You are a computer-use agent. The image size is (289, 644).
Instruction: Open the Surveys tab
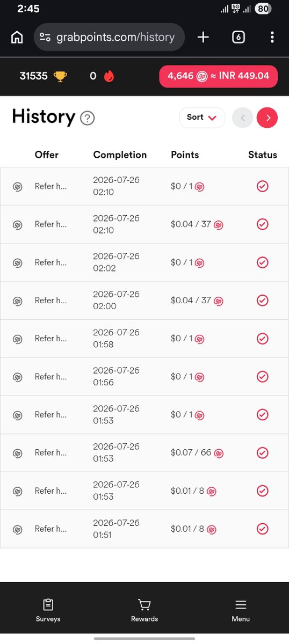[x=48, y=610]
